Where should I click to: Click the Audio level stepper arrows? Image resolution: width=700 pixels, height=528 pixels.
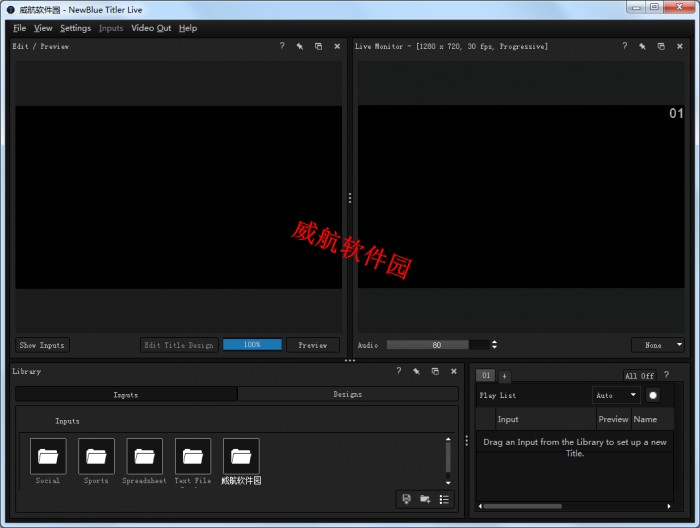click(x=494, y=345)
